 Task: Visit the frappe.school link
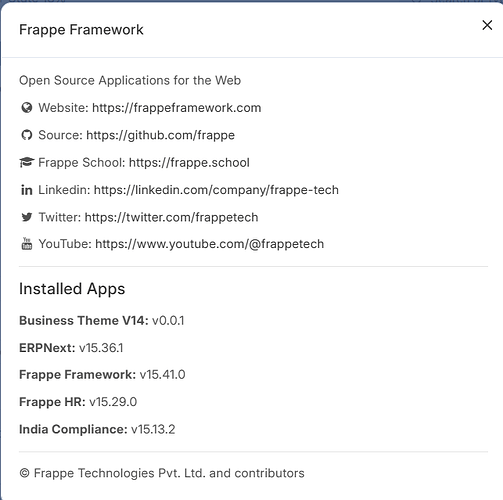pos(189,163)
